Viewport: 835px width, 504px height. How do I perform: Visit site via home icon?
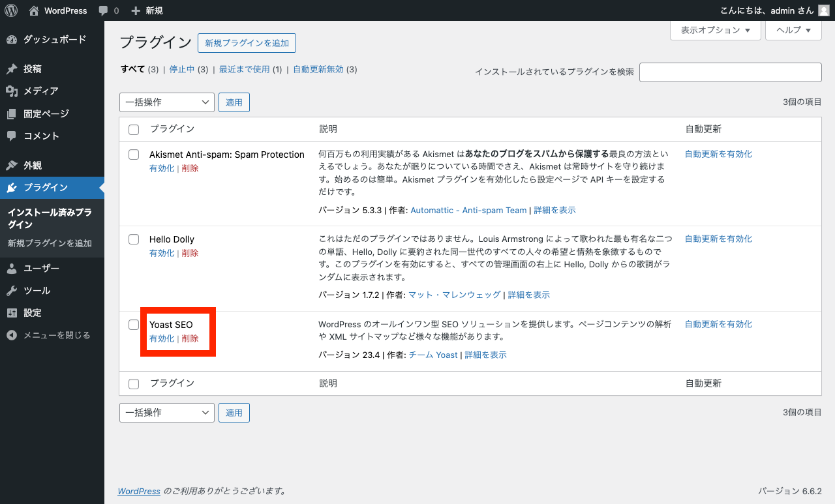point(34,10)
